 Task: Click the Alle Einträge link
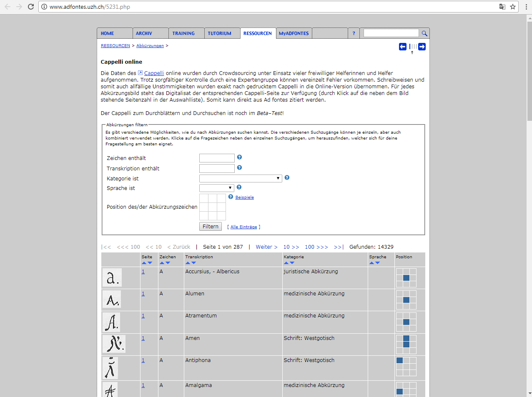(243, 227)
